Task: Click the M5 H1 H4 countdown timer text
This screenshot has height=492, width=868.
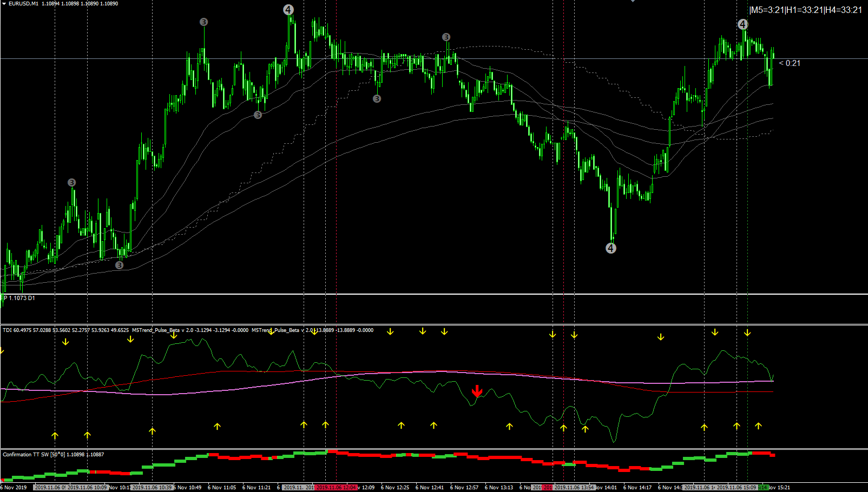Action: click(x=806, y=10)
